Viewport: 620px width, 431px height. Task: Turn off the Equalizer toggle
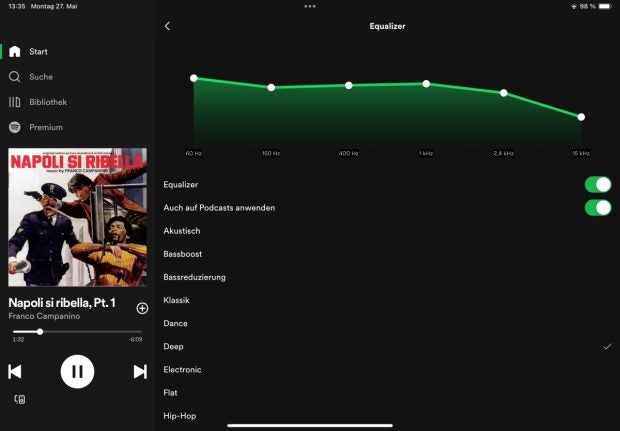click(x=597, y=185)
